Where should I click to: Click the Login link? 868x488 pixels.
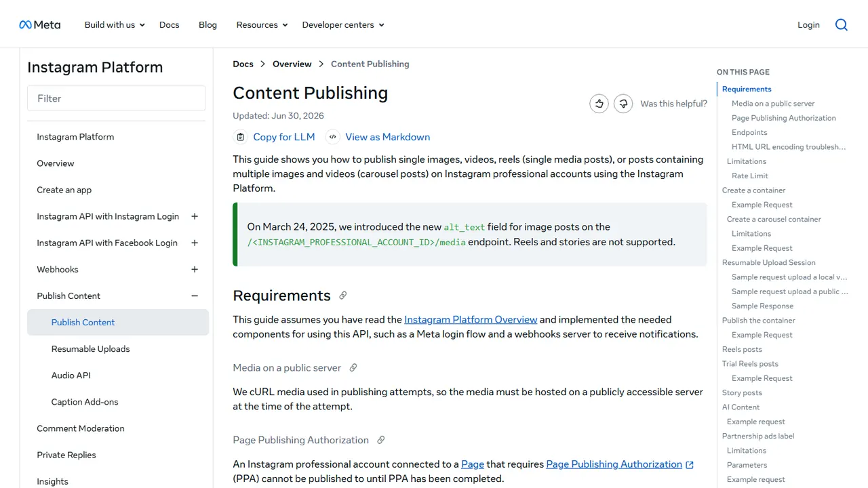[808, 25]
